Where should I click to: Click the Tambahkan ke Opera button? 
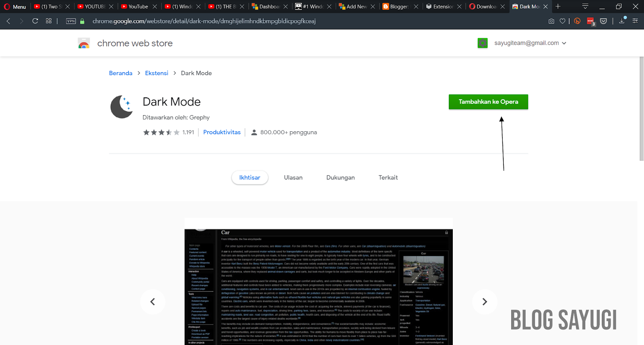pyautogui.click(x=488, y=102)
